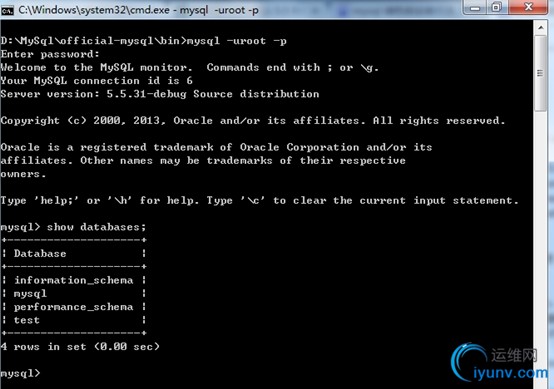Click the 'Enter password:' line
The image size is (554, 389).
tap(50, 54)
